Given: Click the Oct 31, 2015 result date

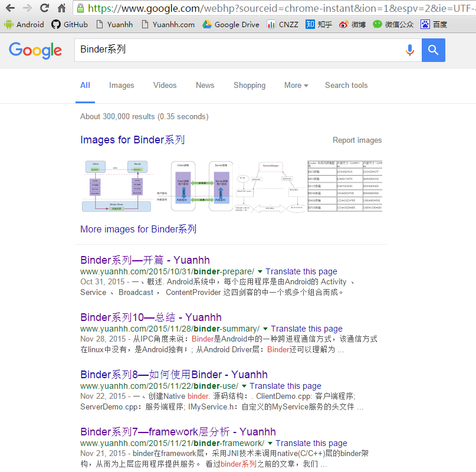Looking at the screenshot, I should coord(103,281).
